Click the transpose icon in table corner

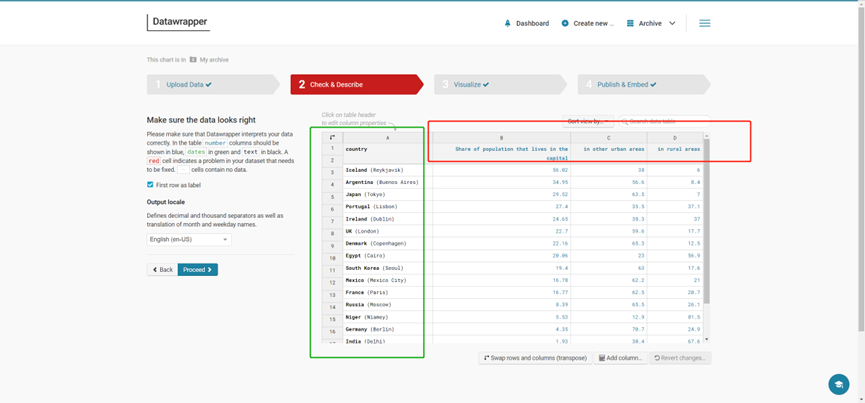click(x=332, y=137)
